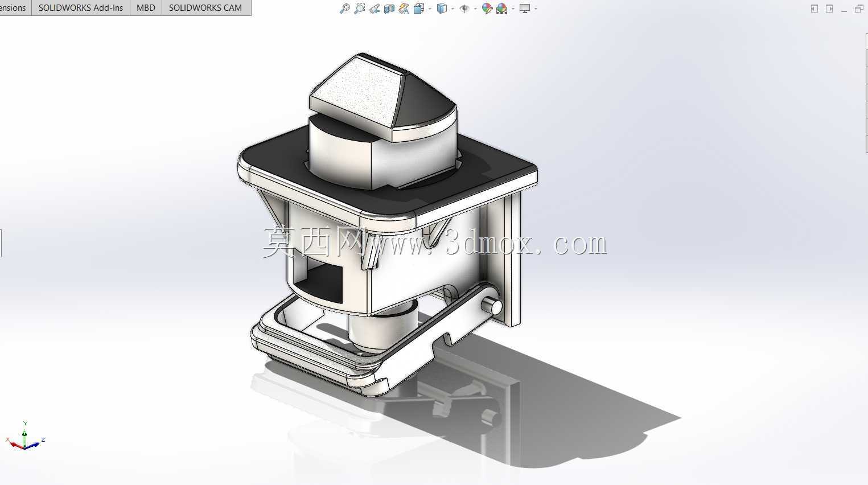Activate the Section View tool

click(x=389, y=9)
